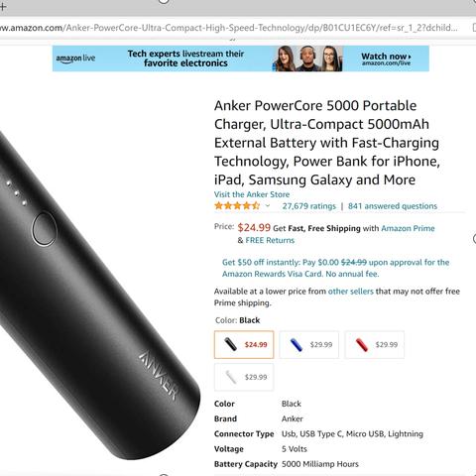
Task: View the 27,679 ratings link
Action: 309,206
